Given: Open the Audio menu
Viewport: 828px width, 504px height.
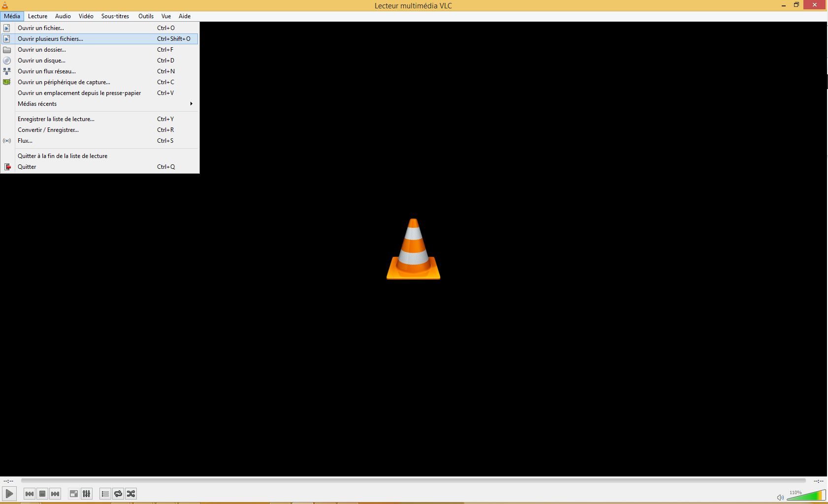Looking at the screenshot, I should click(63, 16).
